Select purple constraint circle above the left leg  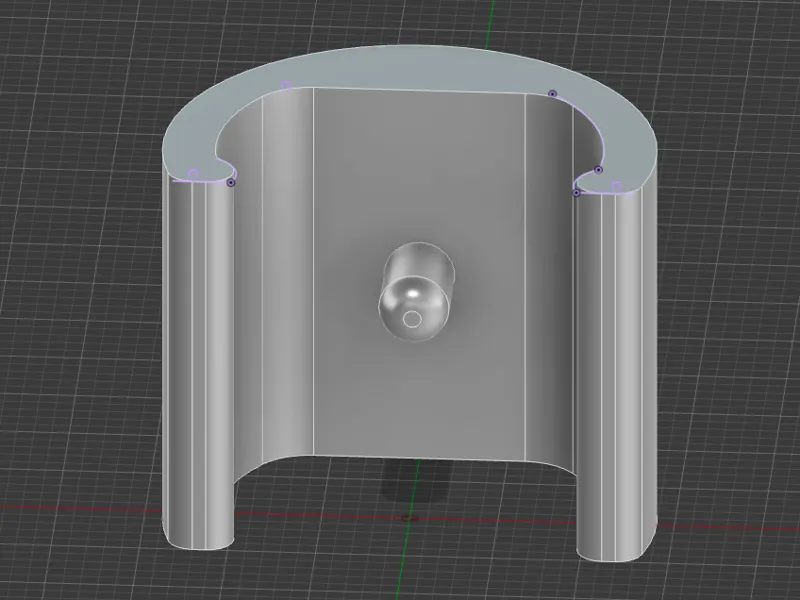pos(193,174)
